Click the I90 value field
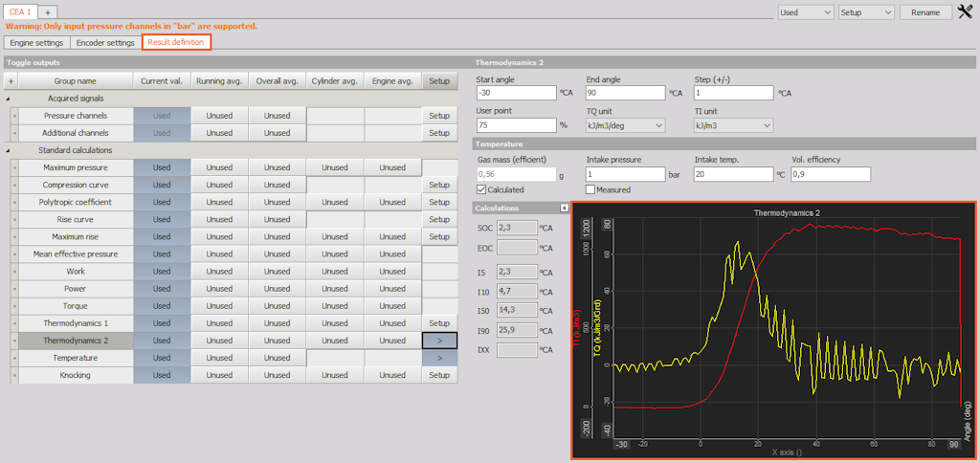Viewport: 980px width, 463px height. pos(517,330)
